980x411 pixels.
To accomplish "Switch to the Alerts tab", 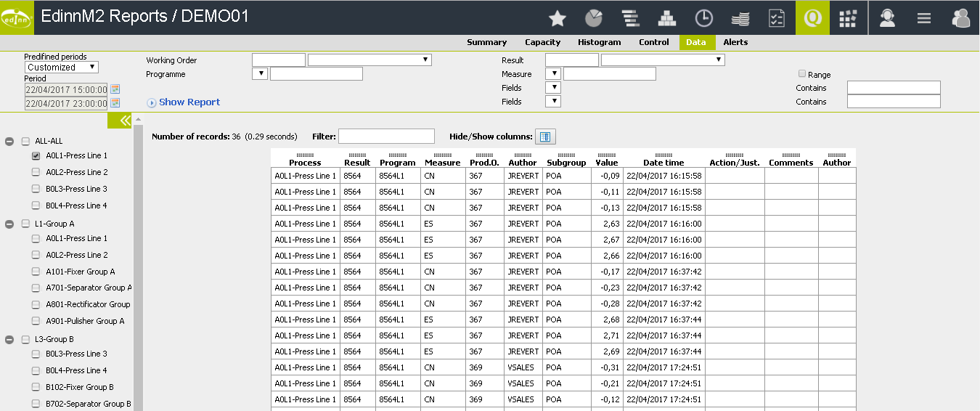I will (735, 42).
